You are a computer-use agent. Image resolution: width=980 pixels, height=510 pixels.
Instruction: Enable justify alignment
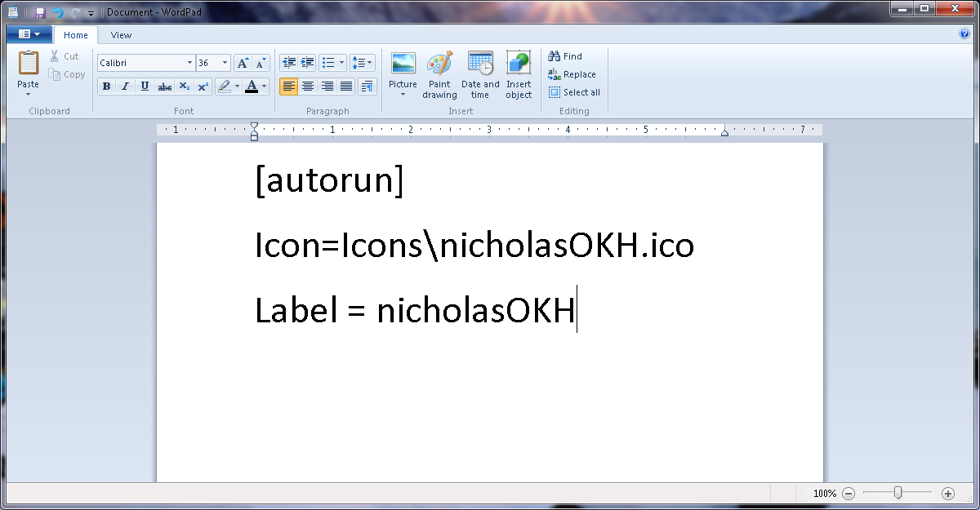(346, 86)
